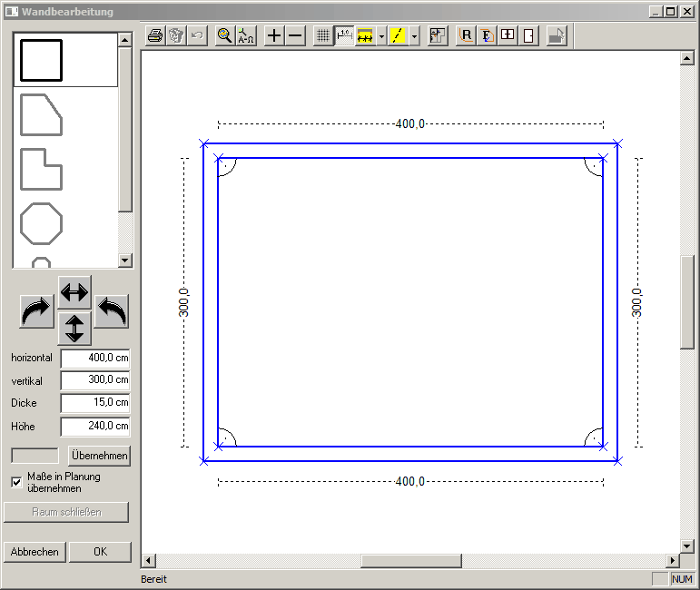Toggle the dimension ruler display button
Screen dimensions: 700x590
[x=344, y=35]
